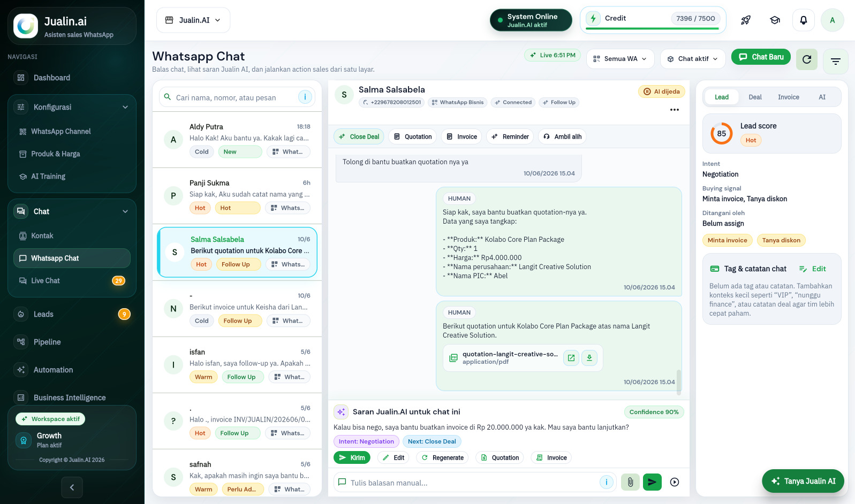Open three-dot menu for Salma's chat
This screenshot has height=504, width=855.
coord(675,110)
